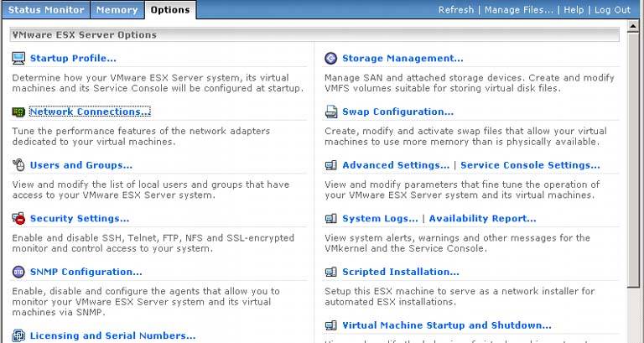Screen dimensions: 644x343
Task: Click the vertical scrollbar down arrow
Action: pos(635,338)
